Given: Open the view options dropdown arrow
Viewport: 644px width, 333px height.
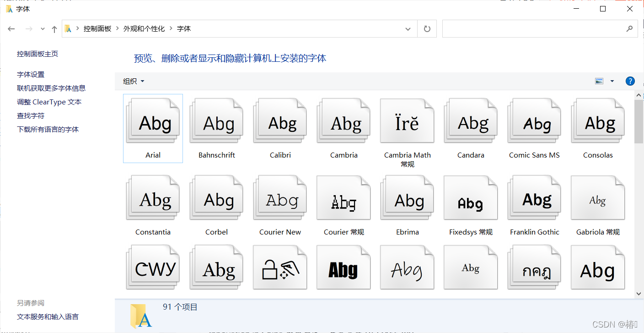Looking at the screenshot, I should [x=612, y=81].
